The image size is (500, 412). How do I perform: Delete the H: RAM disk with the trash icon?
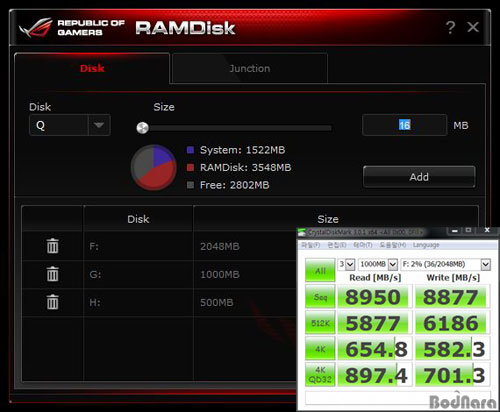pyautogui.click(x=52, y=302)
